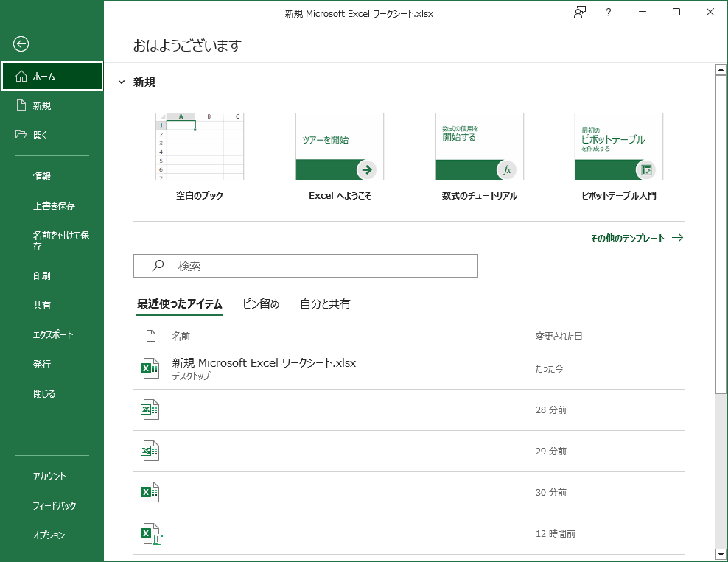Open help with the question mark icon
Image resolution: width=728 pixels, height=562 pixels.
[608, 12]
